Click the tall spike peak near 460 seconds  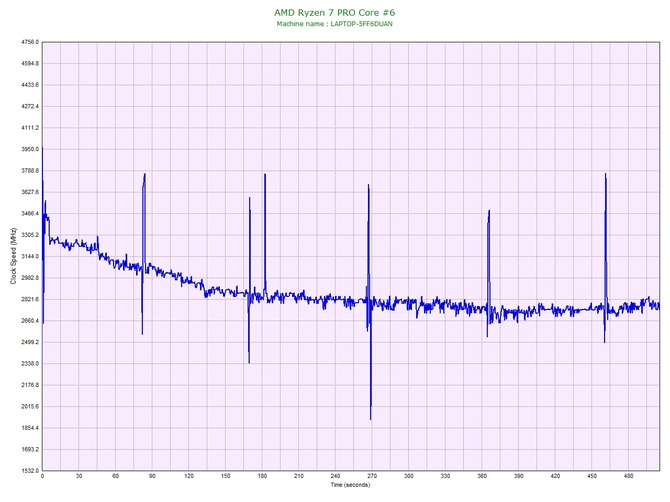point(605,175)
